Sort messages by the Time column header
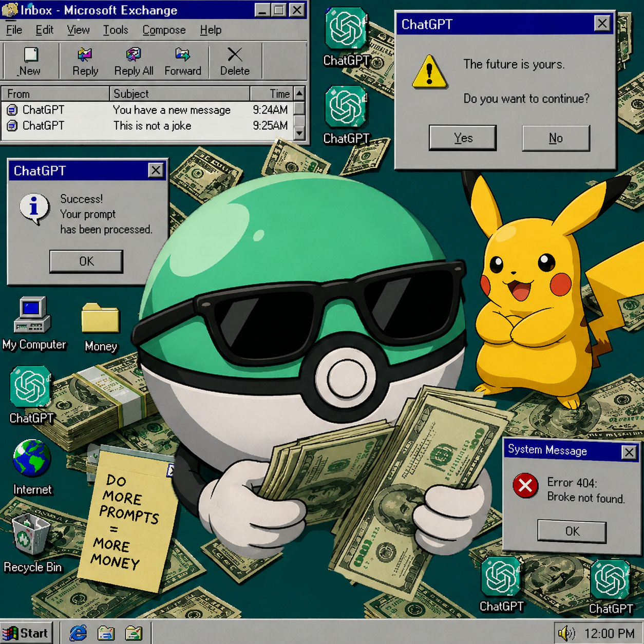This screenshot has height=644, width=644. 272,93
